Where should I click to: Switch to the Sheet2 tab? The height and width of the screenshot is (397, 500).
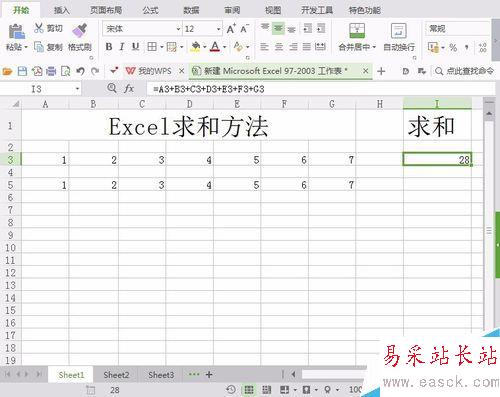pyautogui.click(x=116, y=375)
